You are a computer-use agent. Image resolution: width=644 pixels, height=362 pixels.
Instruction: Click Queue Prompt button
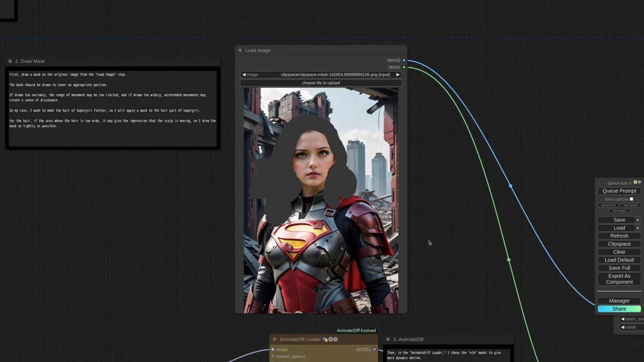click(x=619, y=191)
